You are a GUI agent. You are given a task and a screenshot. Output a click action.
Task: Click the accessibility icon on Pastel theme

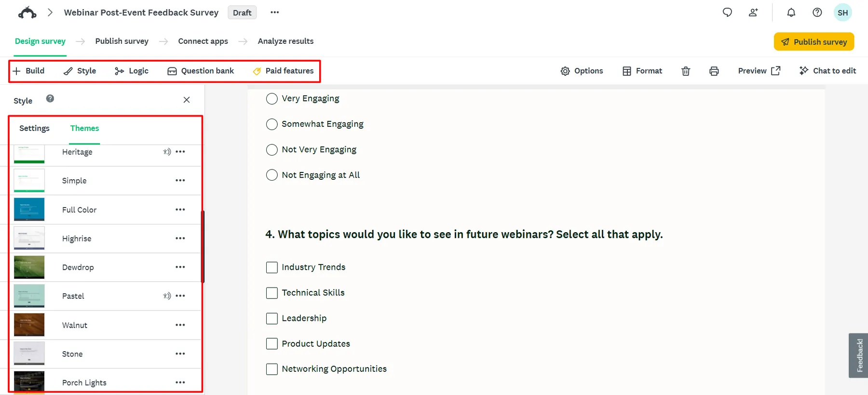(167, 296)
